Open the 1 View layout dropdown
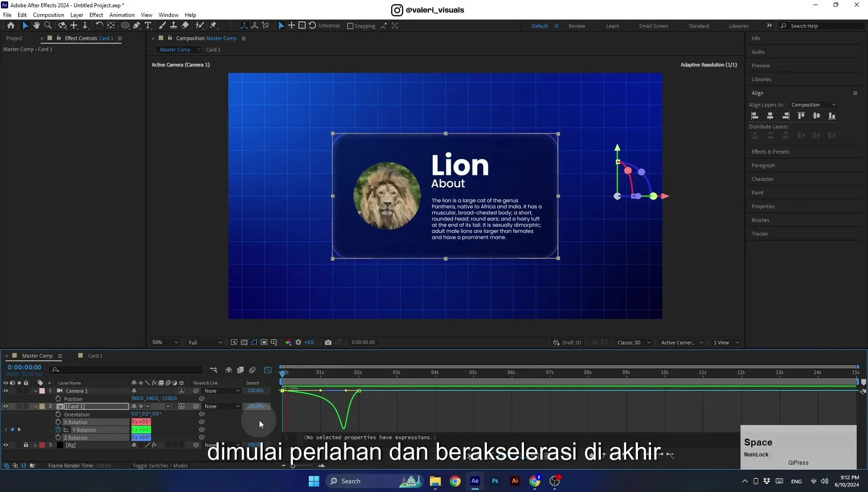Viewport: 868px width, 492px height. pyautogui.click(x=726, y=342)
